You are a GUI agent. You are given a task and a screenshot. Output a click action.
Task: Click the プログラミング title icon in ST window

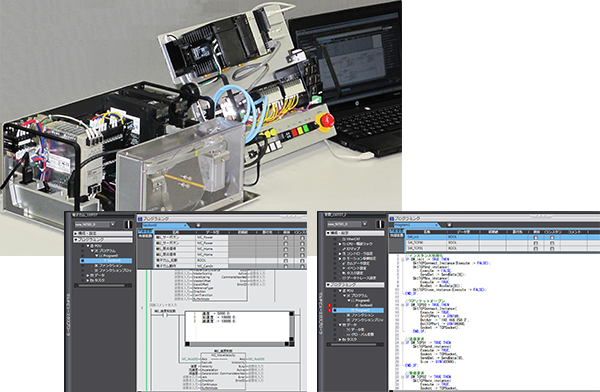pos(392,219)
